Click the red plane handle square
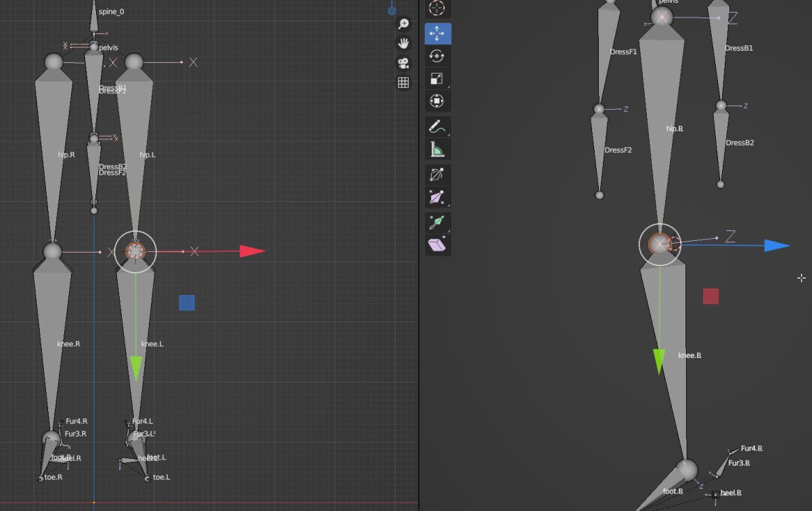The height and width of the screenshot is (511, 812). [x=710, y=296]
